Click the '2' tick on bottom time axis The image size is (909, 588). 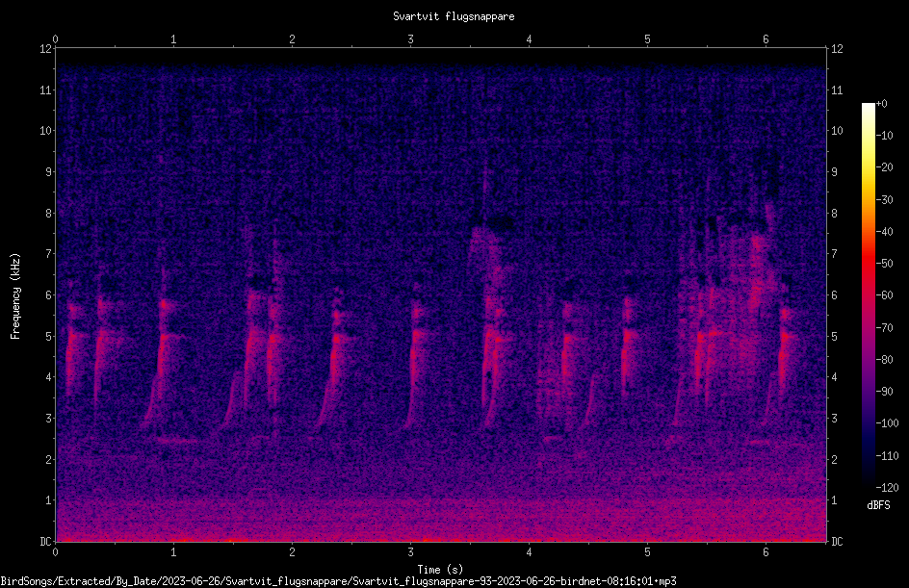292,552
